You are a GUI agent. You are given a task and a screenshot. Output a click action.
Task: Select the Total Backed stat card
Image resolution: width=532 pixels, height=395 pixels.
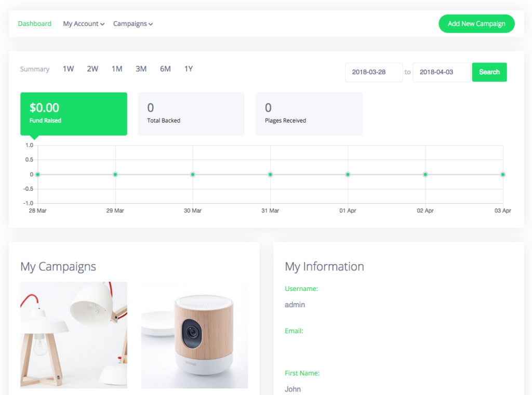point(191,114)
